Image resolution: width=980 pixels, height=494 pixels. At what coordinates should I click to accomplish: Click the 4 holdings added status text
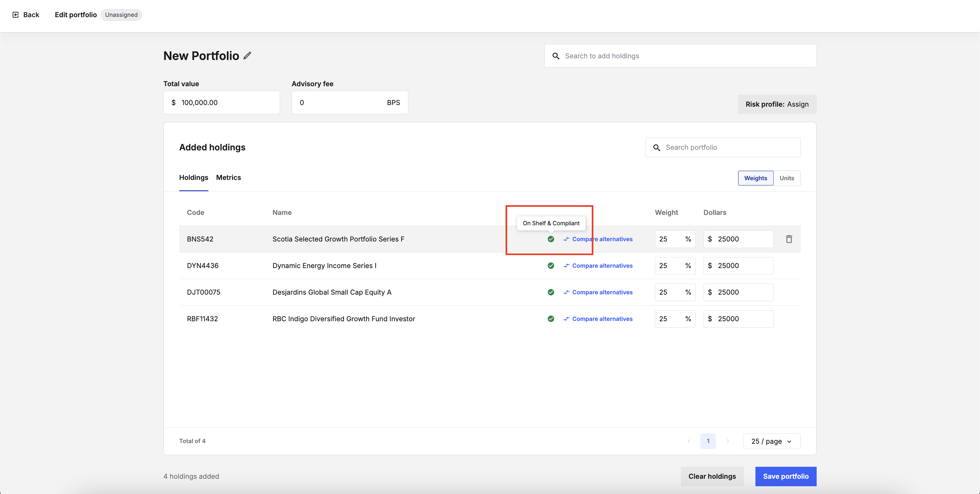point(191,476)
